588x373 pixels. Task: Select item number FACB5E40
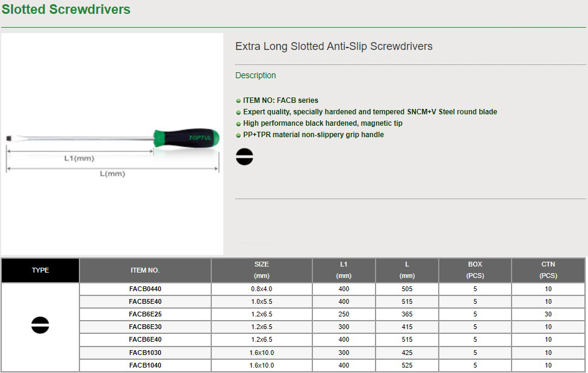click(x=145, y=302)
